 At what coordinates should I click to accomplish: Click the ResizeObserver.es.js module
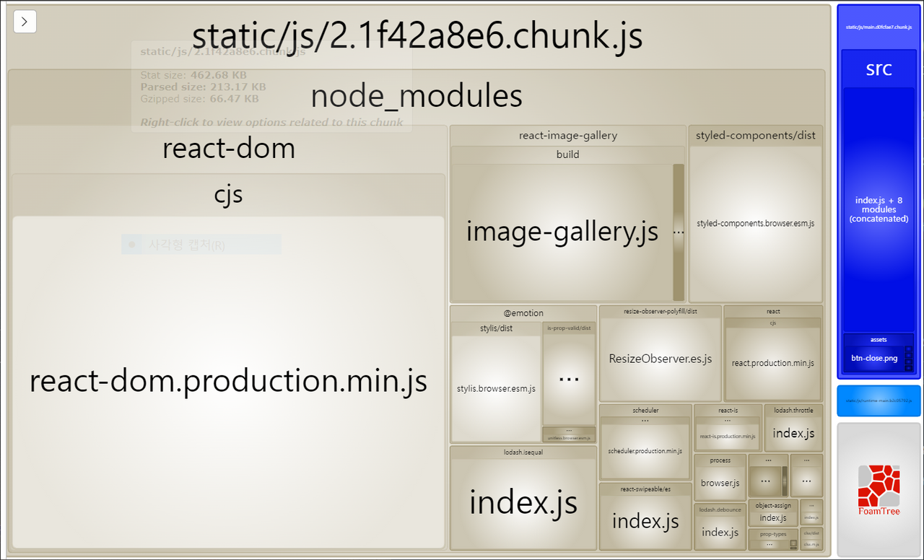pyautogui.click(x=661, y=359)
